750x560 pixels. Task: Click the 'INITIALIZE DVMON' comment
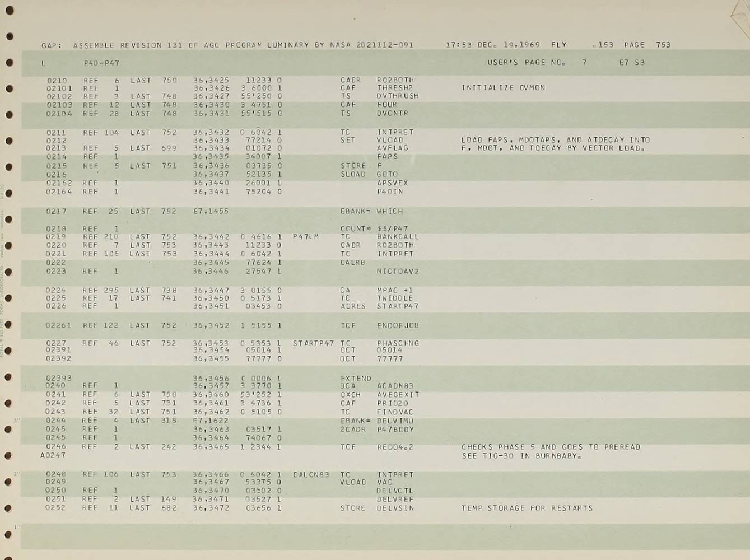(503, 87)
